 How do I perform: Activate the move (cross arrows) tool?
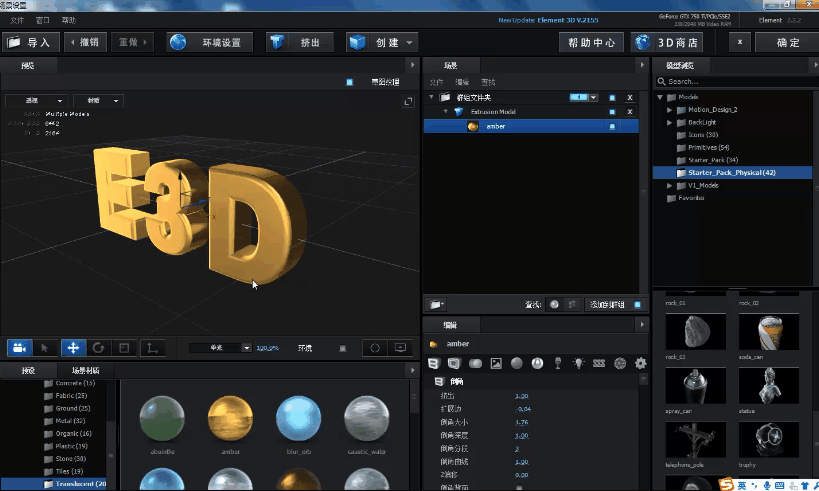(72, 348)
